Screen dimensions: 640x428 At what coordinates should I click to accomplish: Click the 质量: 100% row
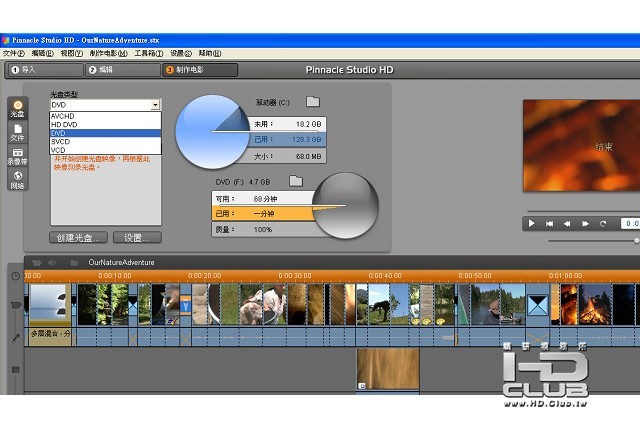click(263, 230)
